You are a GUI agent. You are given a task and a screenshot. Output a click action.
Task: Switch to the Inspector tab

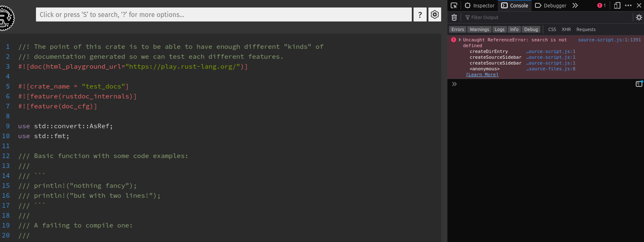(479, 5)
